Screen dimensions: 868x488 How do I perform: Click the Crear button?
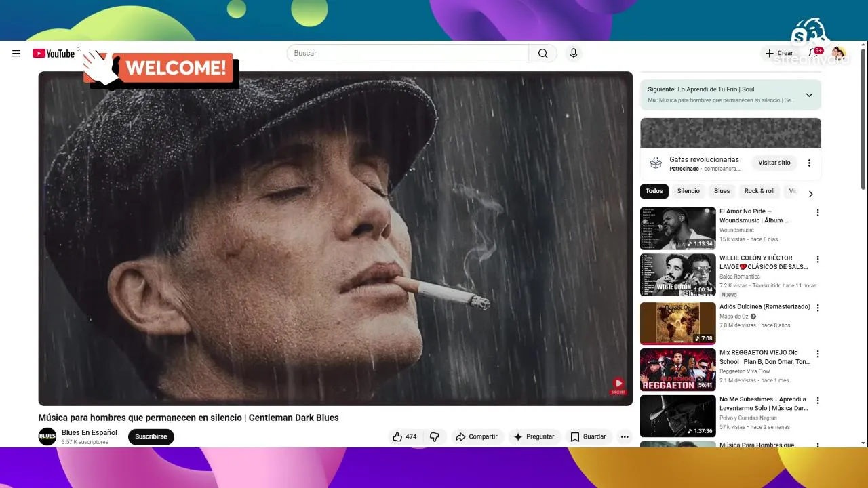pyautogui.click(x=779, y=53)
